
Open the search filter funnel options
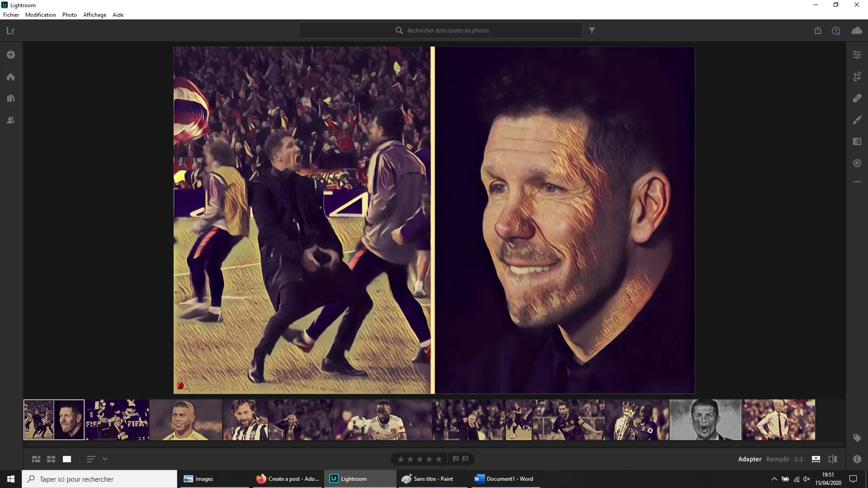(x=592, y=30)
